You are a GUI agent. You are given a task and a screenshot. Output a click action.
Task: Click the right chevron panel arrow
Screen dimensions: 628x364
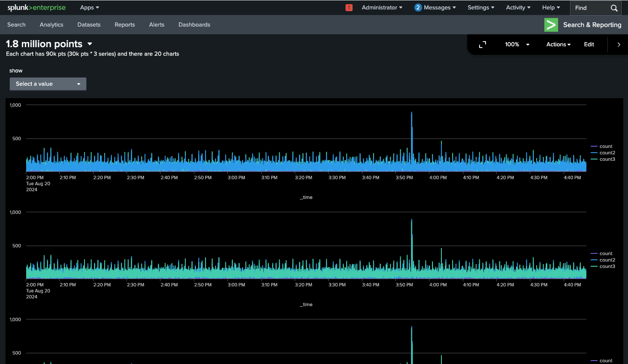pyautogui.click(x=619, y=45)
